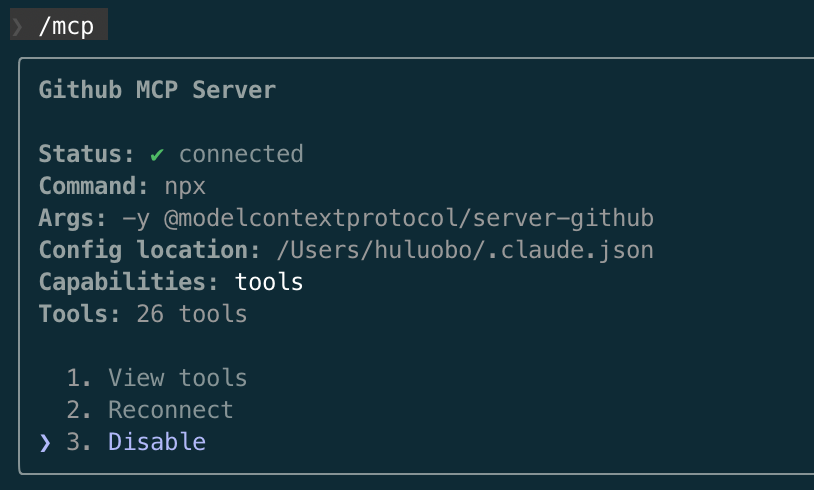Click the Github MCP Server heading

point(157,90)
